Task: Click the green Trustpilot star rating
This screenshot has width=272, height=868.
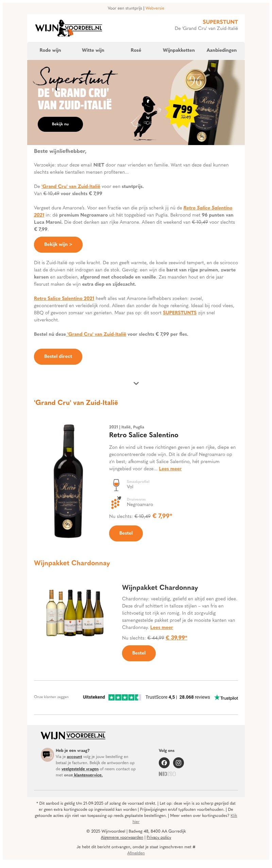Action: pos(124,697)
